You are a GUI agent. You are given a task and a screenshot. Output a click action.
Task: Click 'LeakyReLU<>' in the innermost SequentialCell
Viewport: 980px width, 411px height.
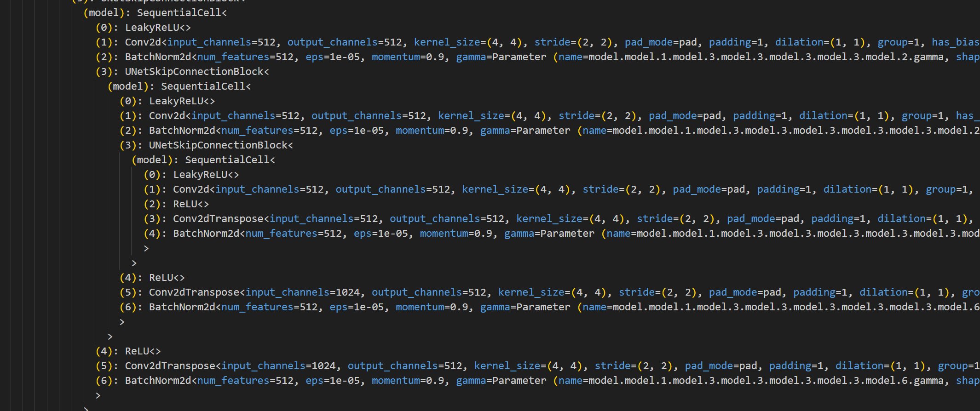tap(206, 174)
